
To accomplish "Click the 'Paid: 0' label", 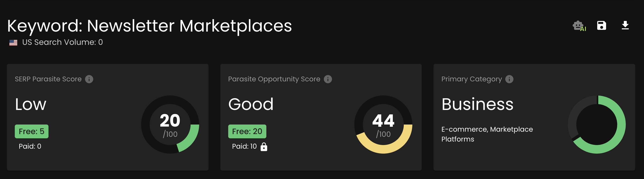I will point(30,146).
